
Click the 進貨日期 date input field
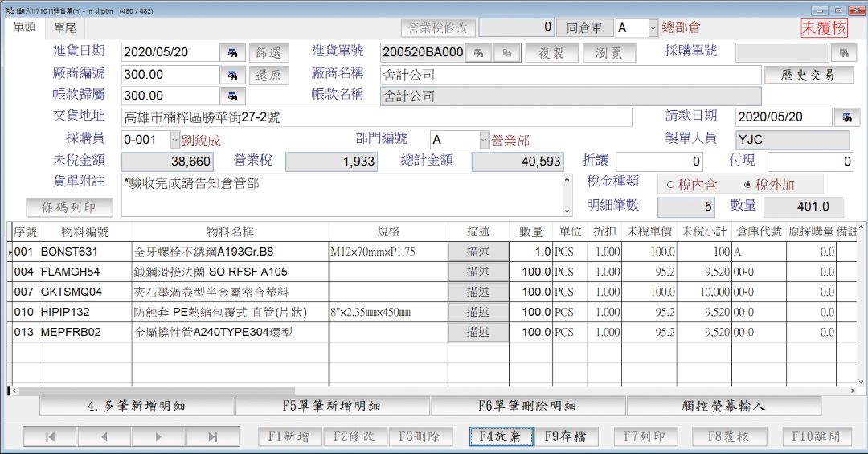(170, 52)
